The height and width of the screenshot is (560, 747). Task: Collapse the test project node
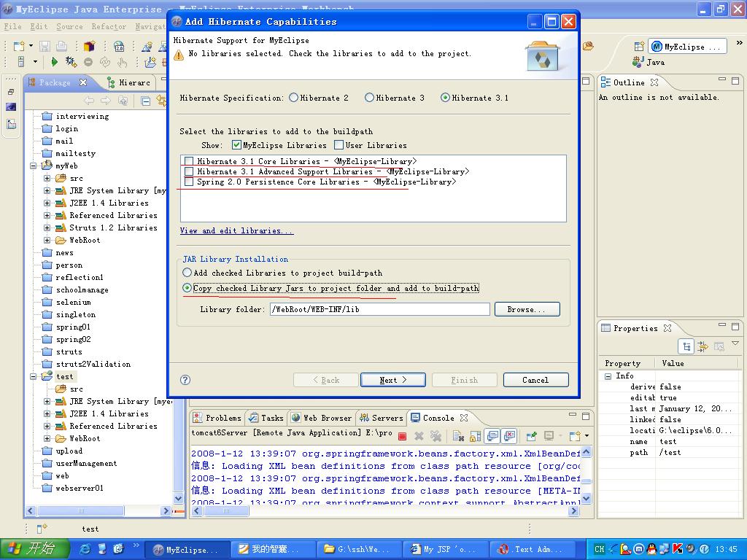click(34, 376)
